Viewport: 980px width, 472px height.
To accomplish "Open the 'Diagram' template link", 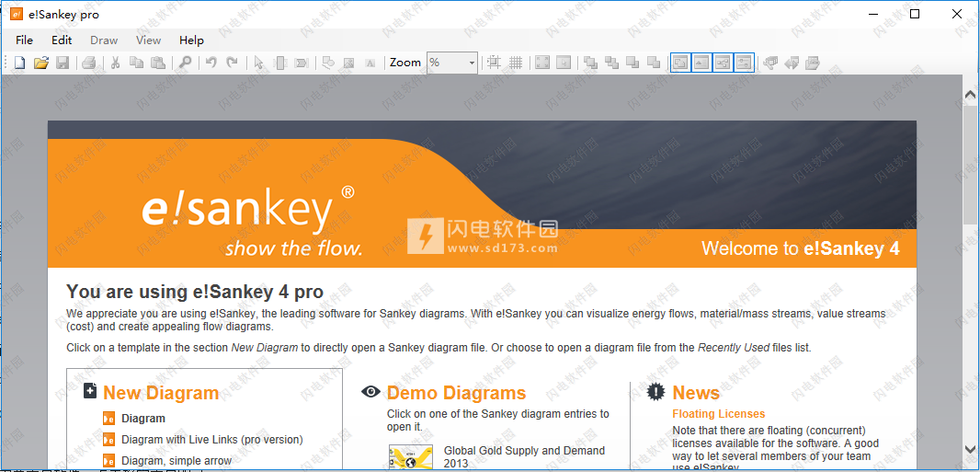I will tap(143, 419).
